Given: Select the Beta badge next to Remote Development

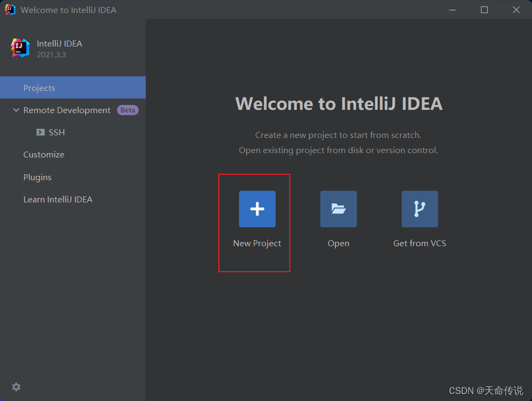Looking at the screenshot, I should (x=128, y=110).
